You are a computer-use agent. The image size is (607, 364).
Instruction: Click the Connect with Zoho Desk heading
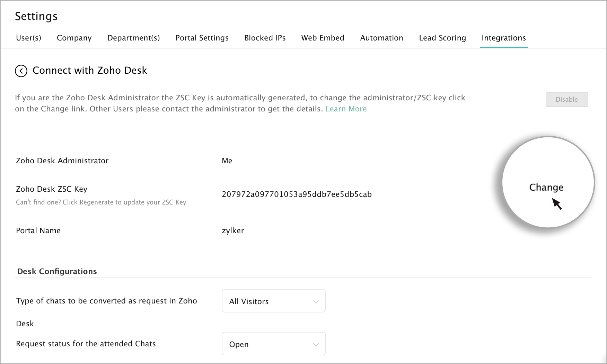[90, 70]
